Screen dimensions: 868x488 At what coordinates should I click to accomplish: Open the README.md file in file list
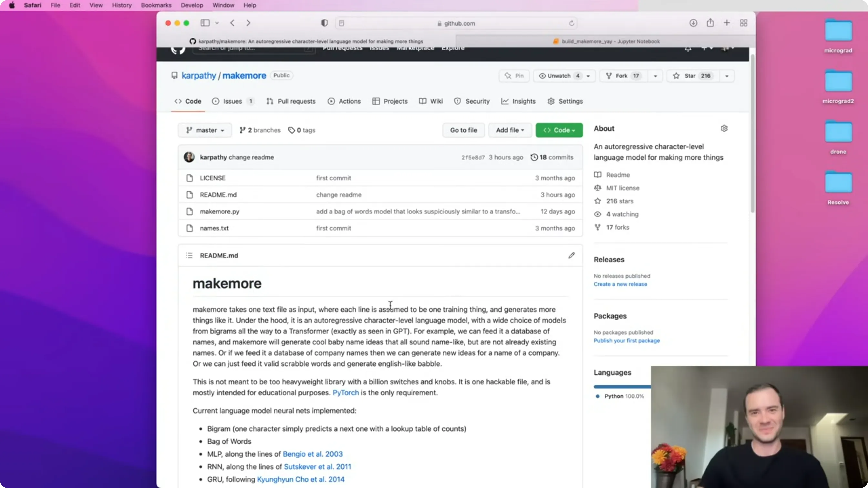[x=218, y=195]
